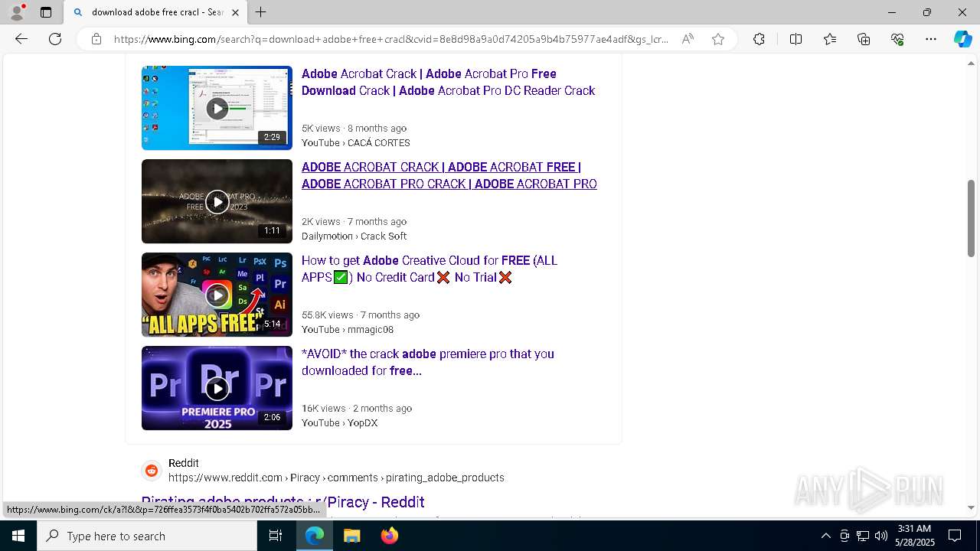Screen dimensions: 980x551
Task: Play the 'ALL APPS FREE' video thumbnail
Action: 217,295
